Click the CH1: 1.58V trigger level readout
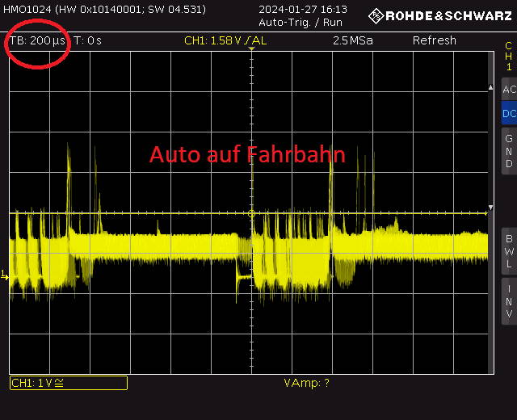This screenshot has width=517, height=420. point(225,40)
